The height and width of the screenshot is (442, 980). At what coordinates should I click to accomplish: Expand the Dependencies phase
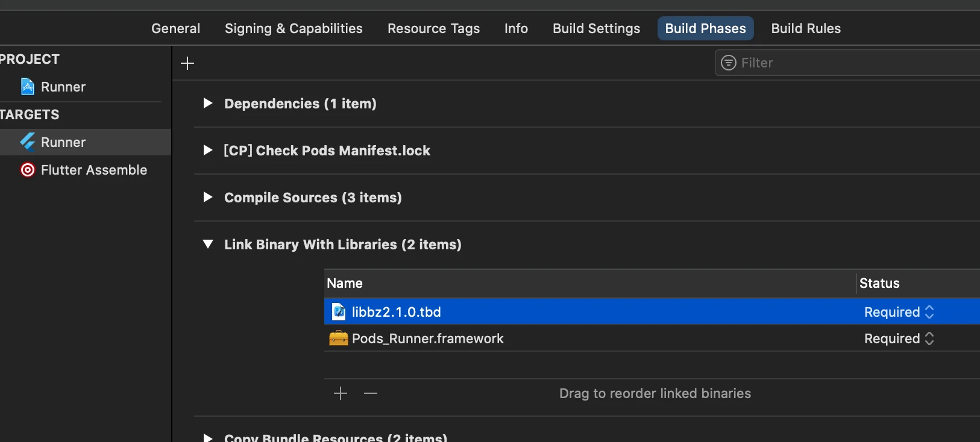pyautogui.click(x=208, y=104)
